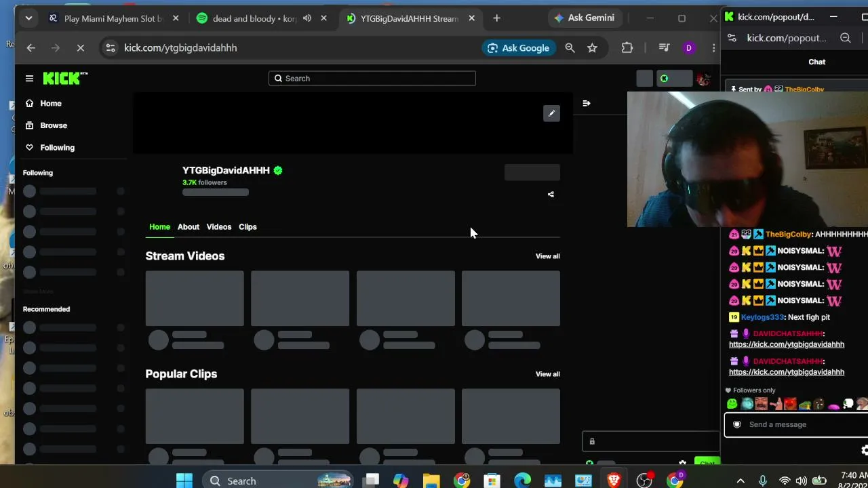Open Brave browser from the taskbar

[x=614, y=481]
